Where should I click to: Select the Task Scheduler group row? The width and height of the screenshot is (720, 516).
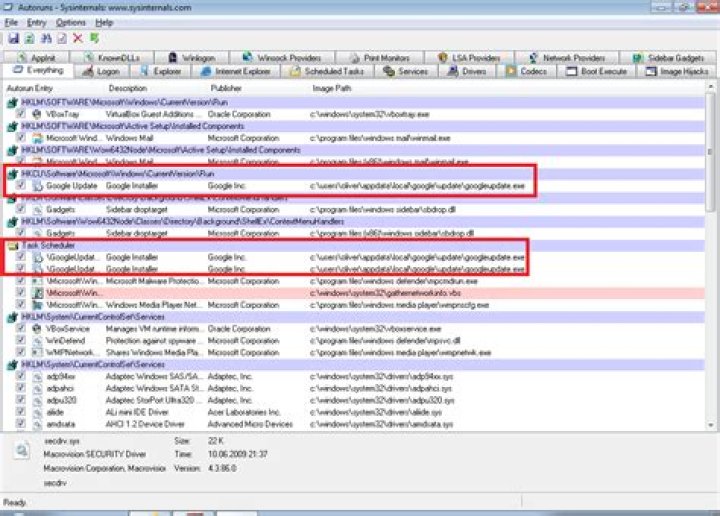356,246
